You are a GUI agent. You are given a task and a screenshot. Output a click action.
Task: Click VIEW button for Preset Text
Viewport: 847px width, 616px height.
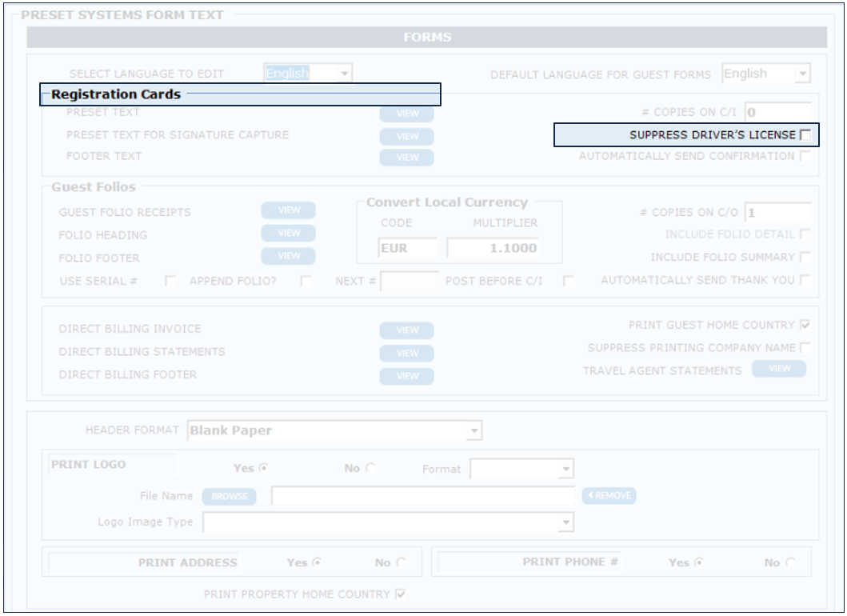tap(406, 114)
